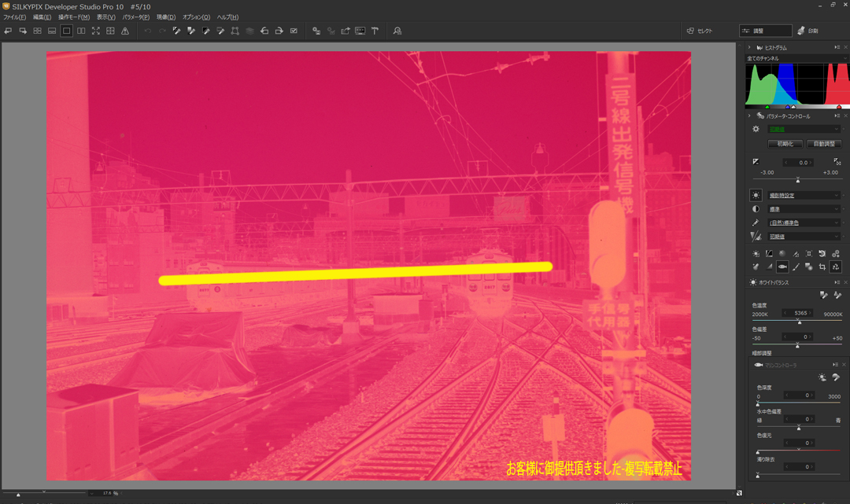Adjust the 水中色偏差 slider
850x504 pixels.
[797, 428]
